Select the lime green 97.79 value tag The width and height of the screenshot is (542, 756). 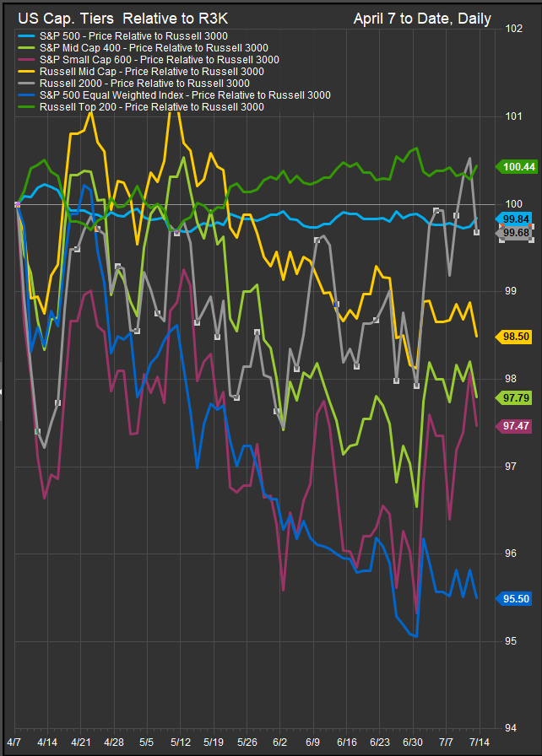point(516,397)
